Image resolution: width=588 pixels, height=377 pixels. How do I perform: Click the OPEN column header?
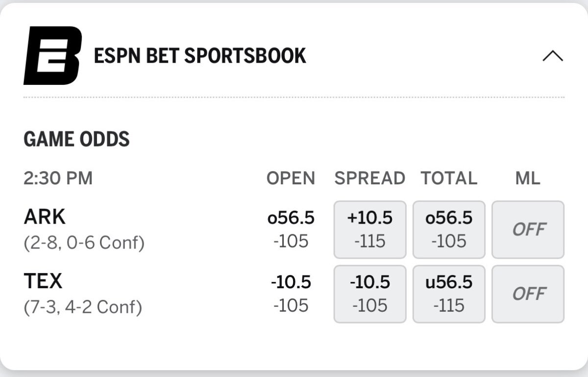[x=291, y=178]
